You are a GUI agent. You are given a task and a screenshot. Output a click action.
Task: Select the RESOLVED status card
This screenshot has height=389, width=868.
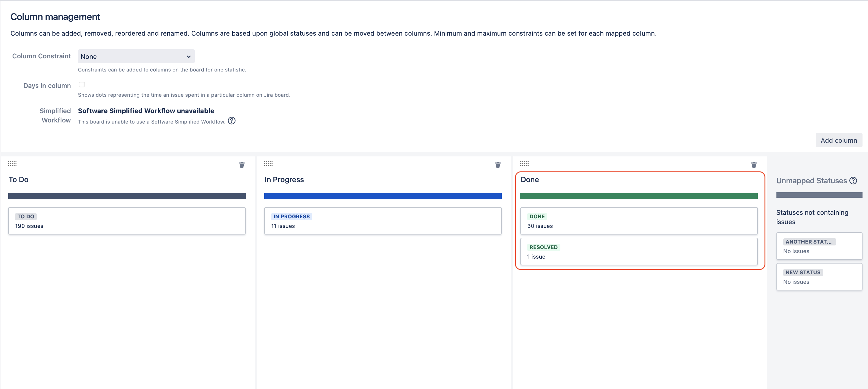pyautogui.click(x=639, y=251)
